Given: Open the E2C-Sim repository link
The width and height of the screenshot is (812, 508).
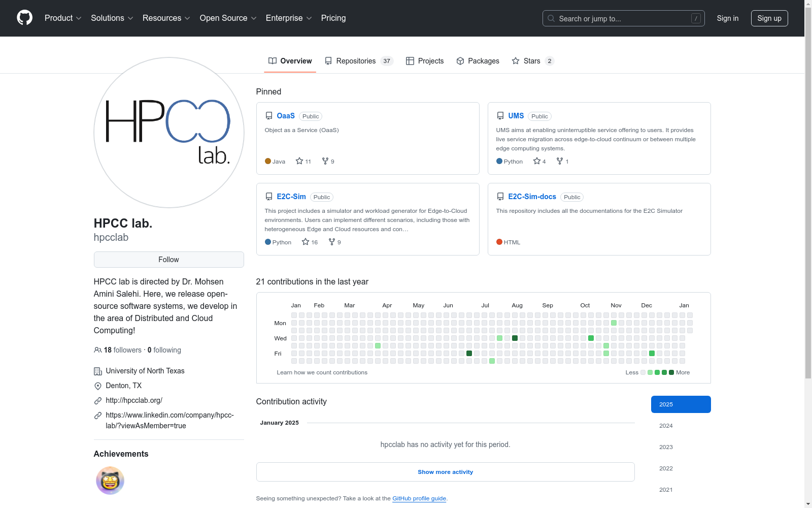Looking at the screenshot, I should pyautogui.click(x=291, y=197).
